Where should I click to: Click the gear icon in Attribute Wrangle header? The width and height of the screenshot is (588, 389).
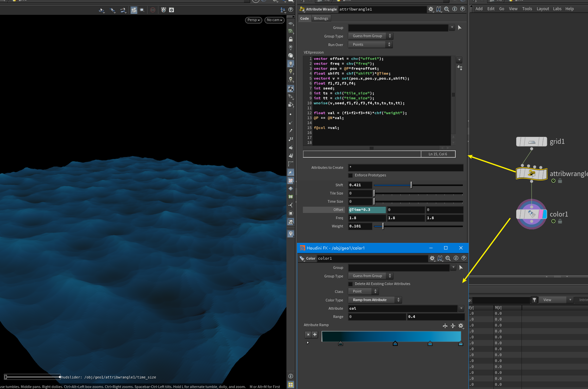(431, 9)
